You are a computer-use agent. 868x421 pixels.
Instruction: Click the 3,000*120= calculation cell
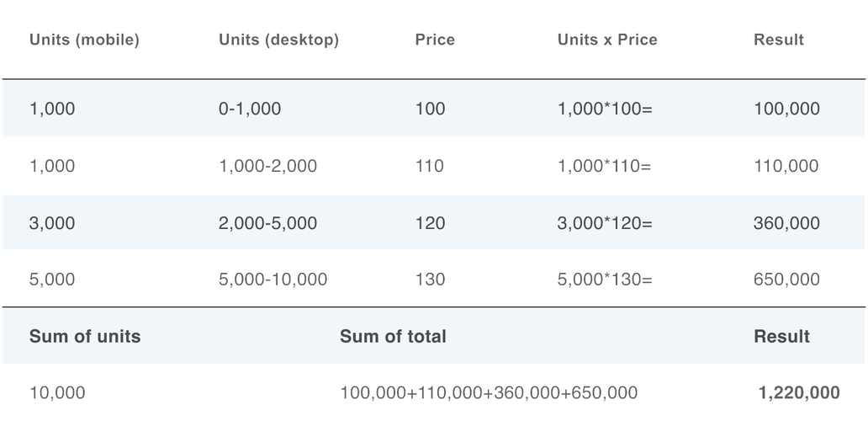[x=605, y=223]
